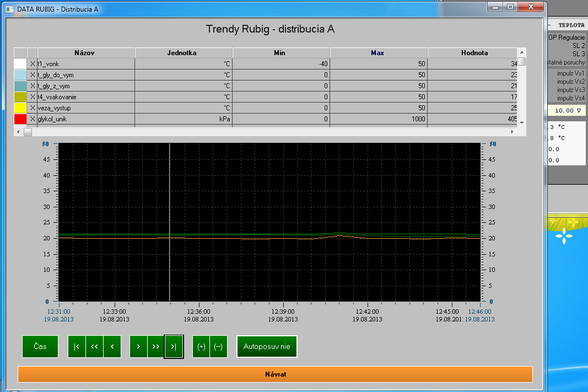Click the teal swatch for t_gly_z_vym
Viewport: 588px width, 392px height.
(20, 86)
